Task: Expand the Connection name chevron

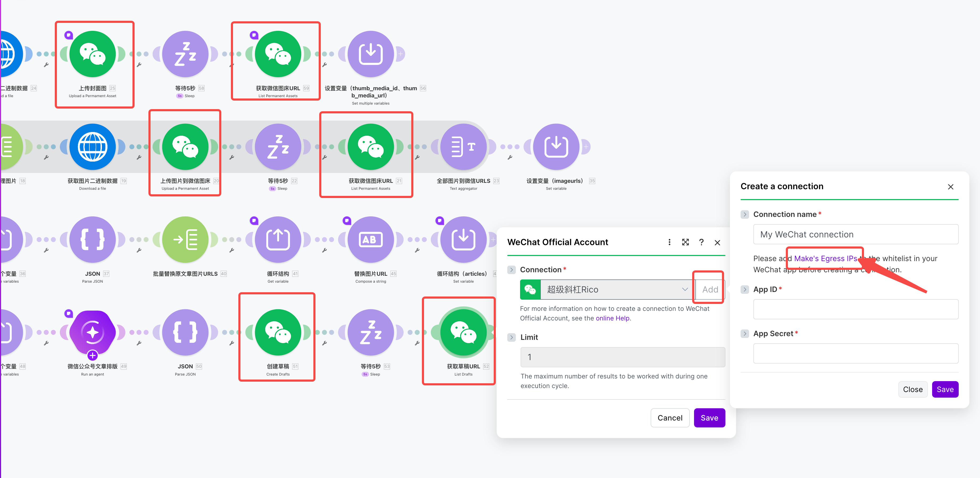Action: click(x=745, y=214)
